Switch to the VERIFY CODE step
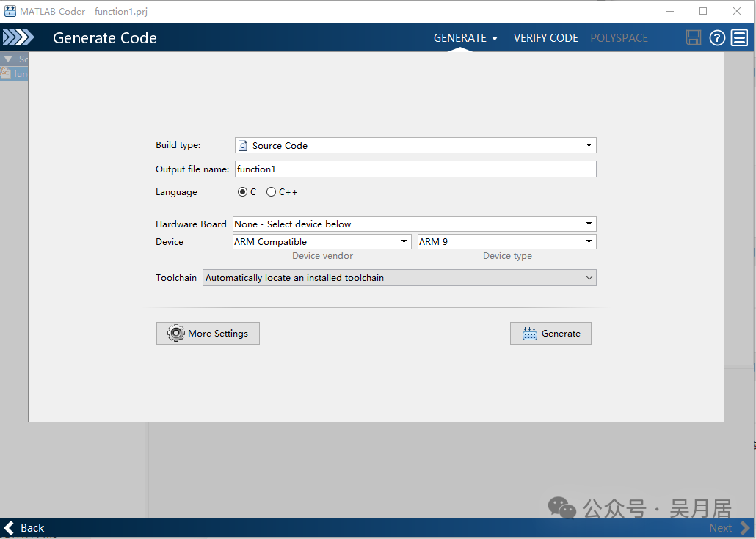The width and height of the screenshot is (756, 539). point(546,38)
